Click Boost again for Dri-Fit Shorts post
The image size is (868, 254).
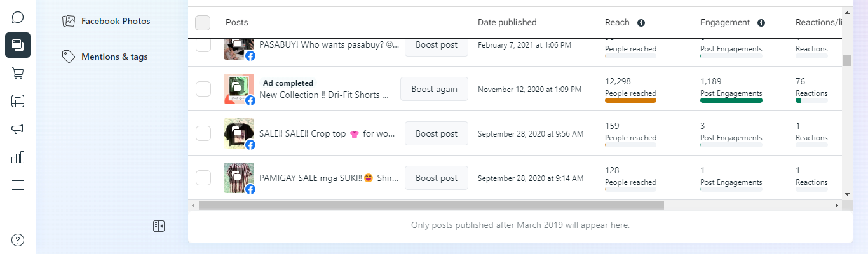point(434,89)
